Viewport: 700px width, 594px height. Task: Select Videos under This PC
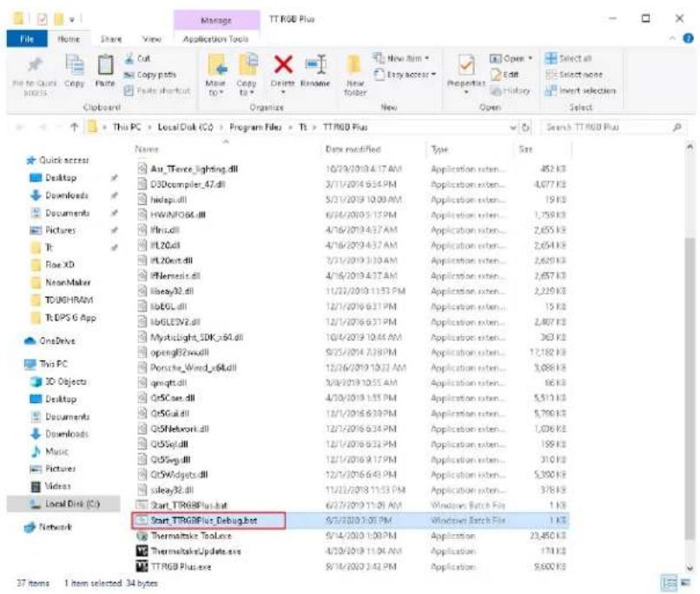pyautogui.click(x=58, y=485)
